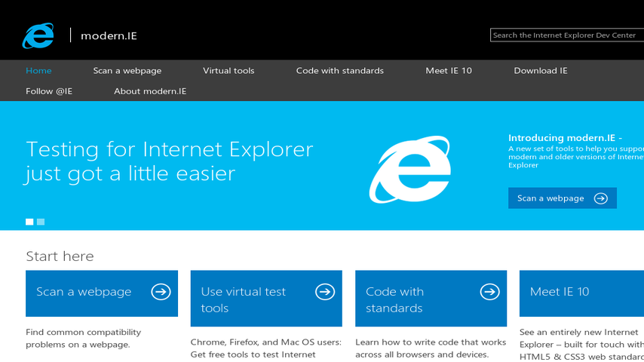This screenshot has width=644, height=362.
Task: Click the Internet Explorer logo in header
Action: (x=38, y=35)
